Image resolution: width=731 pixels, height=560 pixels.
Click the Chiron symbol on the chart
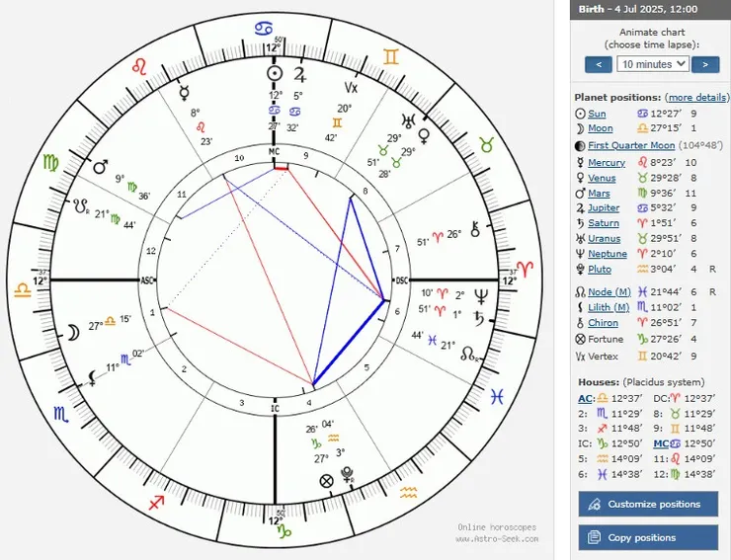coord(475,228)
